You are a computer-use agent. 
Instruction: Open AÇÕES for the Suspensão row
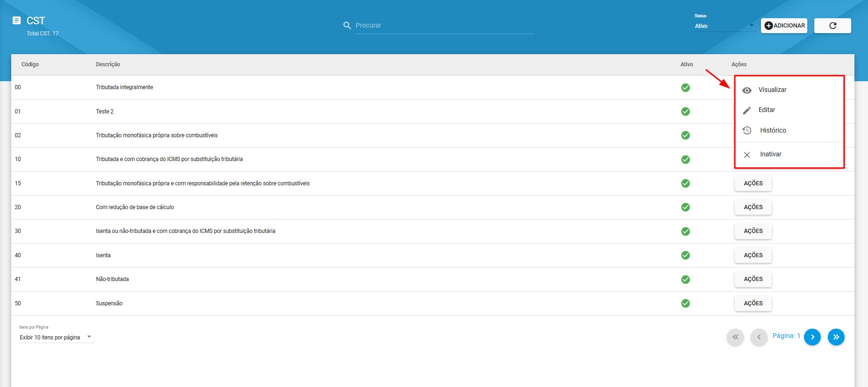(753, 303)
